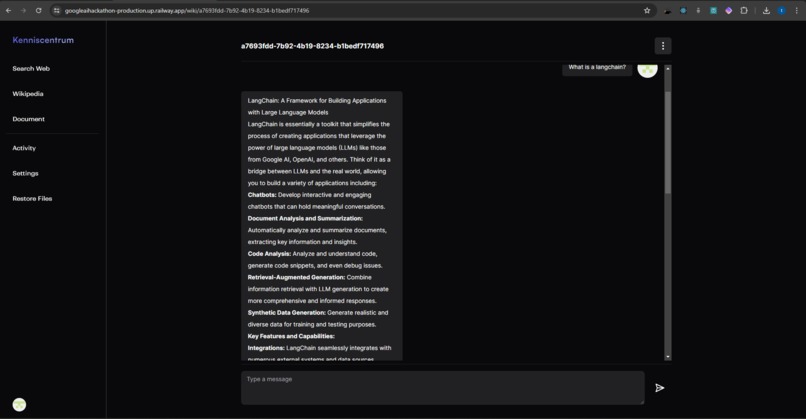Open the purple diamond browser extension icon
The image size is (806, 419).
(728, 10)
